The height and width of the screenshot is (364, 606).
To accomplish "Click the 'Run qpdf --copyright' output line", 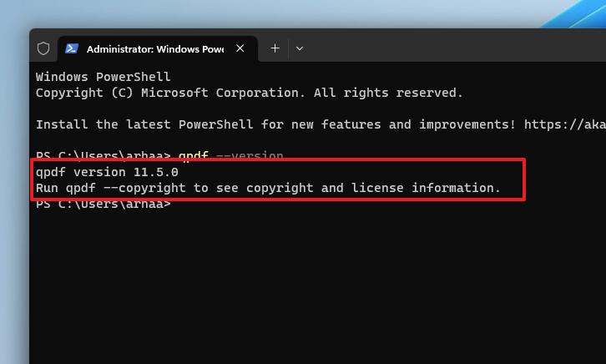I will tap(268, 188).
